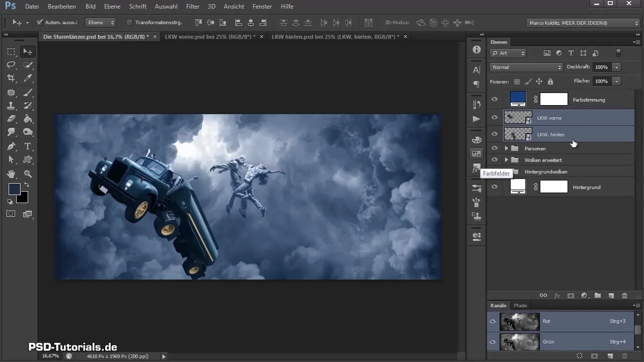Viewport: 644px width, 362px height.
Task: Select the Quick Selection tool
Action: (28, 65)
